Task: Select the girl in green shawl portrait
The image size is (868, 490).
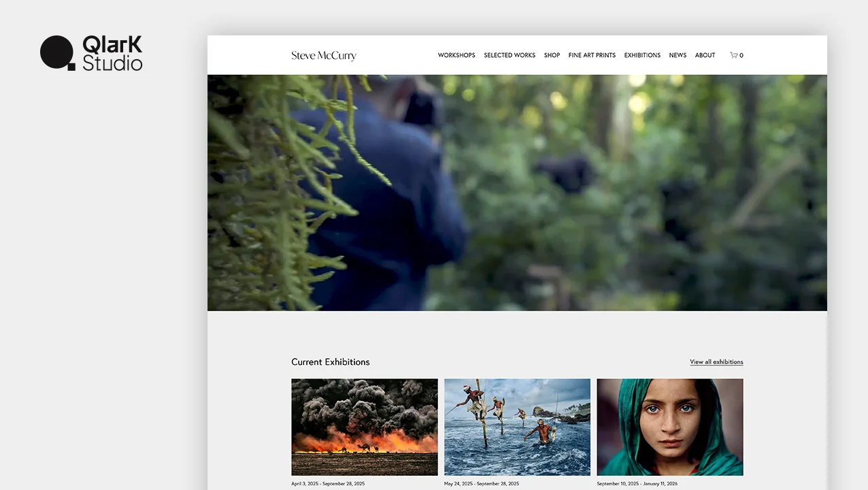Action: (x=669, y=427)
